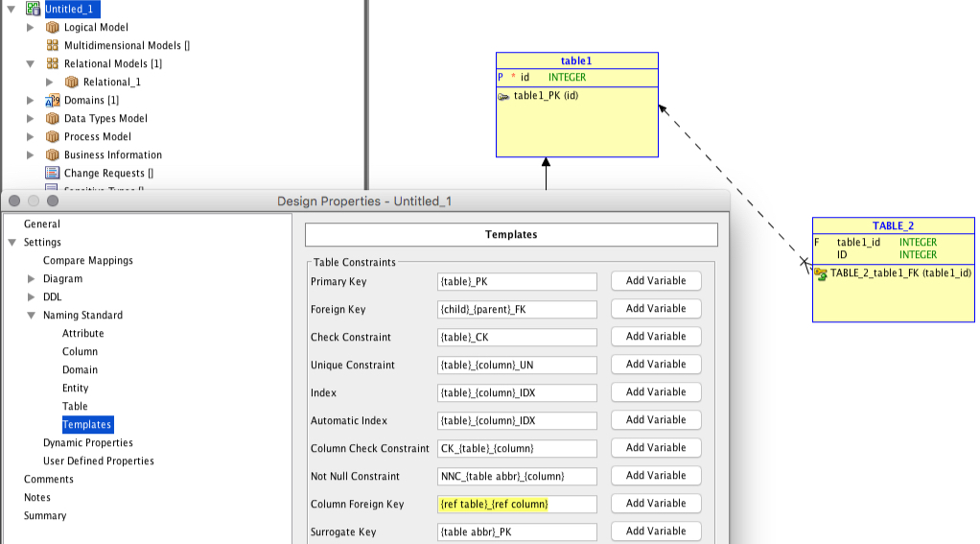Viewport: 980px width, 544px height.
Task: Select Attribute under Naming Standard
Action: [x=83, y=333]
